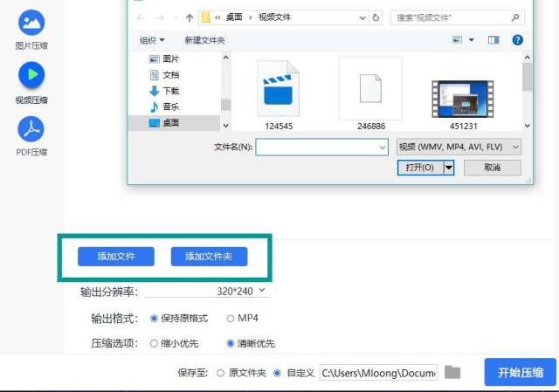Open file dialog help

(x=517, y=40)
